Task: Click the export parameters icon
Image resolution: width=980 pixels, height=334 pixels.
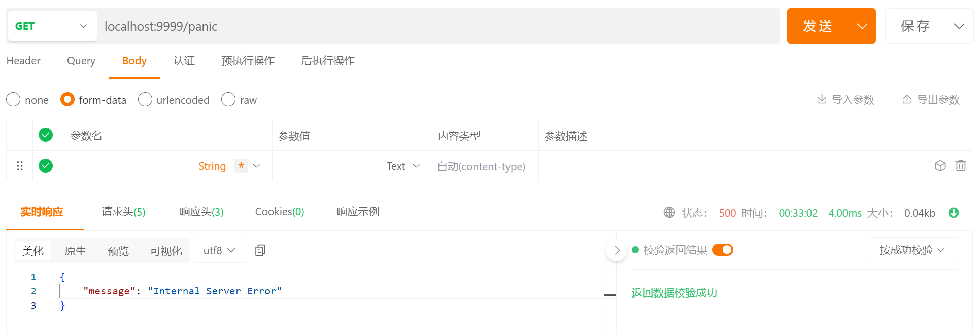Action: tap(907, 99)
